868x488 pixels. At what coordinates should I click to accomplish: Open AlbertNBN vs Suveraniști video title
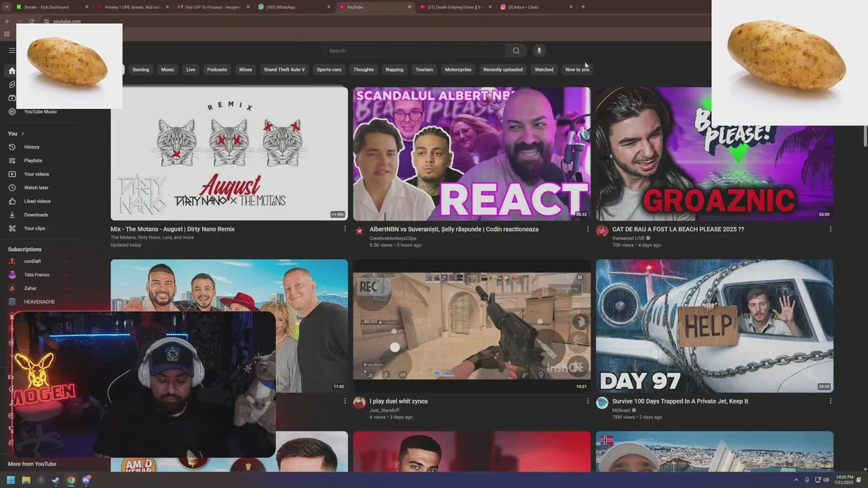(x=454, y=229)
